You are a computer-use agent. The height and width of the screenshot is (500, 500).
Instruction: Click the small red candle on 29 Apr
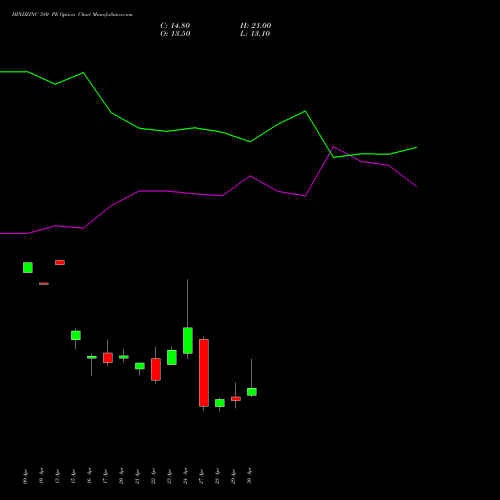pos(236,399)
